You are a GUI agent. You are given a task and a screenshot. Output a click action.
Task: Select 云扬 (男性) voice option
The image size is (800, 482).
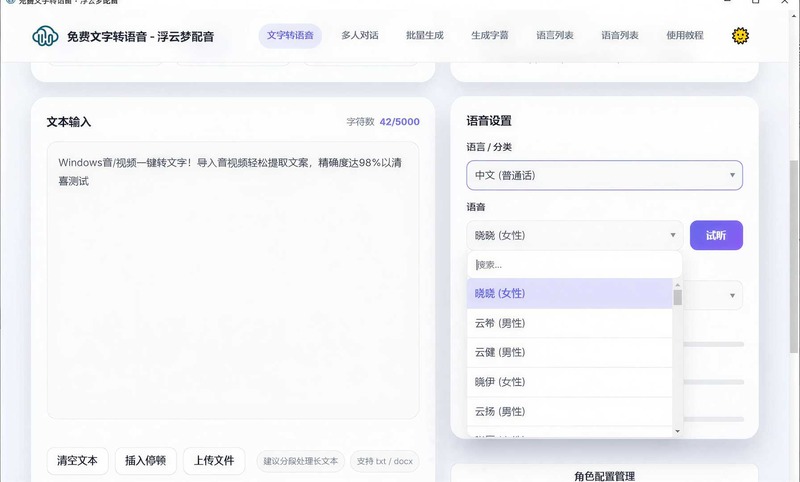569,412
